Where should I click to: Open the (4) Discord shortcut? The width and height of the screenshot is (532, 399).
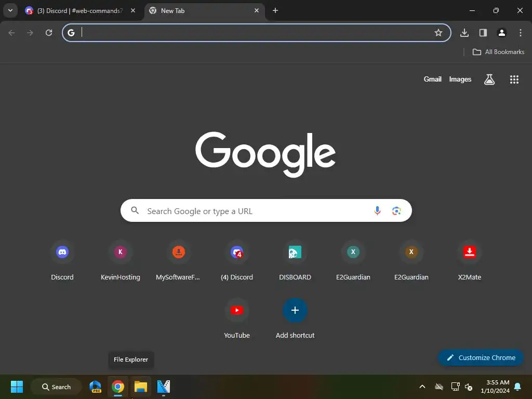coord(237,261)
